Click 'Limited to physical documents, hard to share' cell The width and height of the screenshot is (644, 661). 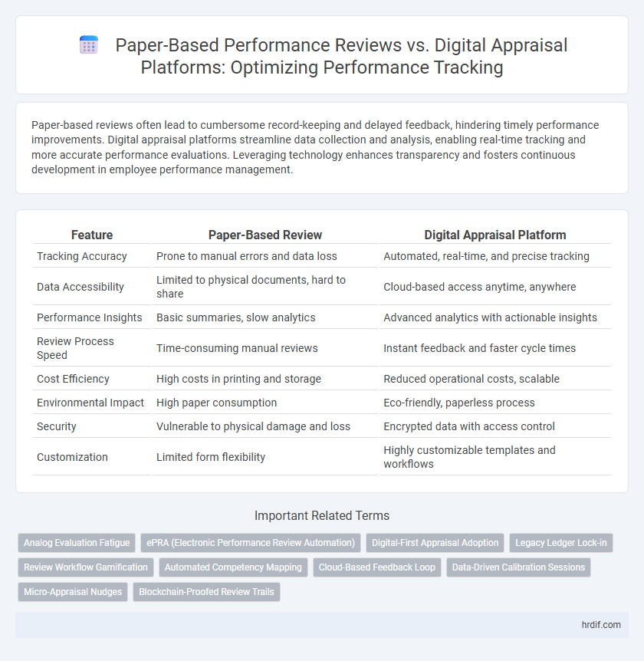point(265,287)
